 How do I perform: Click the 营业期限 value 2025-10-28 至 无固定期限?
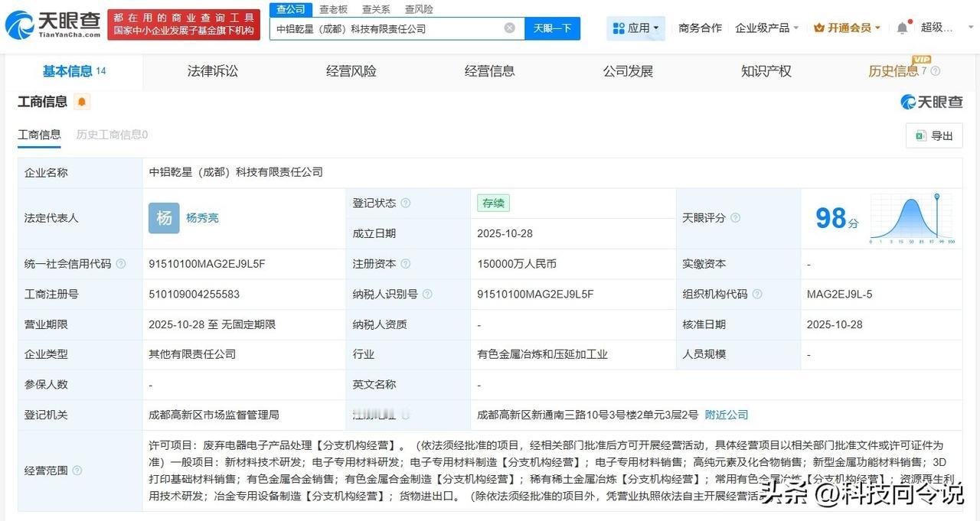pyautogui.click(x=212, y=324)
